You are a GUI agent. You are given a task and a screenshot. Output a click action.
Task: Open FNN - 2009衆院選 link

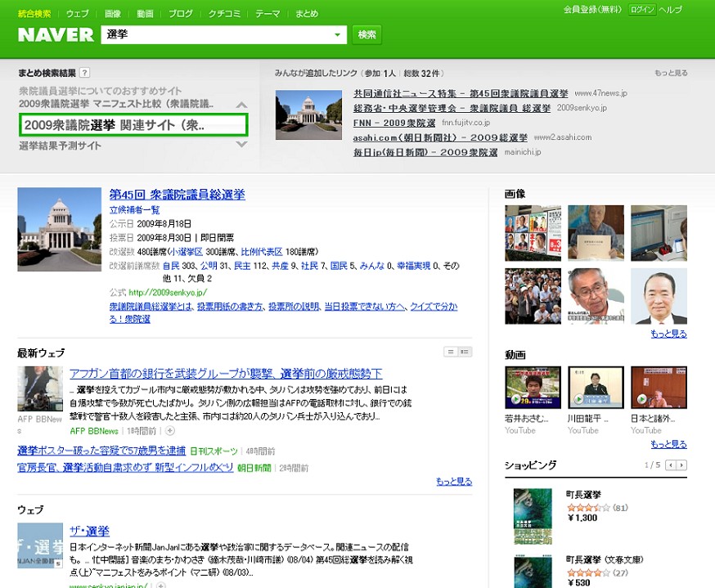click(394, 123)
